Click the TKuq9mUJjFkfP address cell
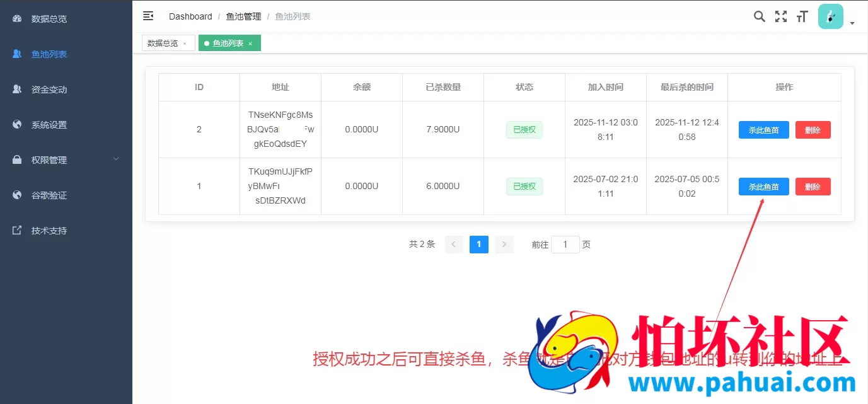 pyautogui.click(x=281, y=186)
